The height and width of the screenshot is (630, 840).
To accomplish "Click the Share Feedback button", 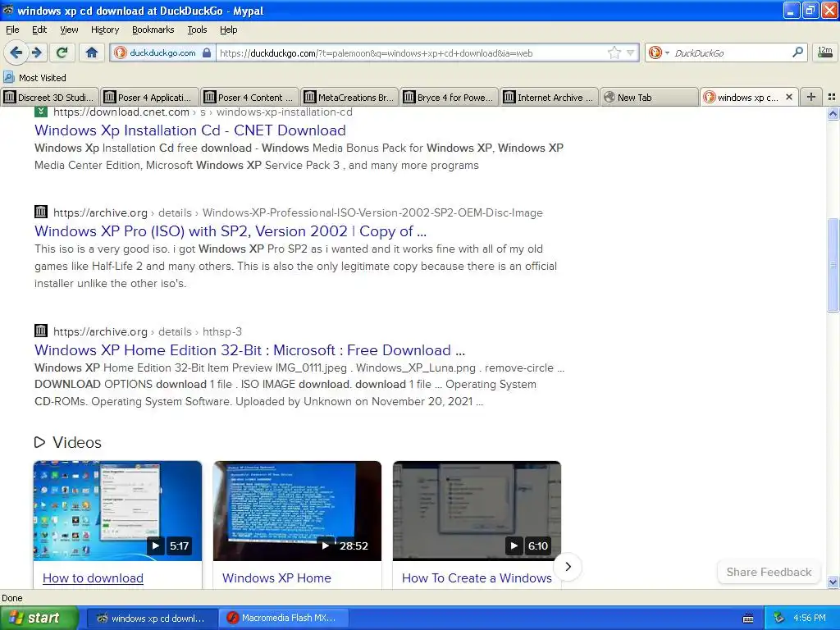I will click(769, 572).
